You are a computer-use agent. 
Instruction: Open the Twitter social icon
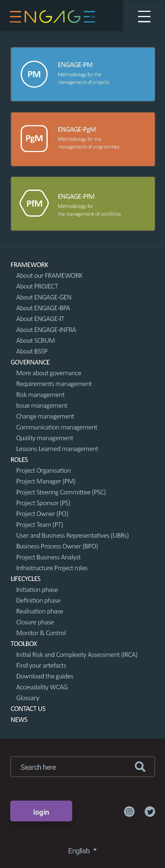pos(150,811)
